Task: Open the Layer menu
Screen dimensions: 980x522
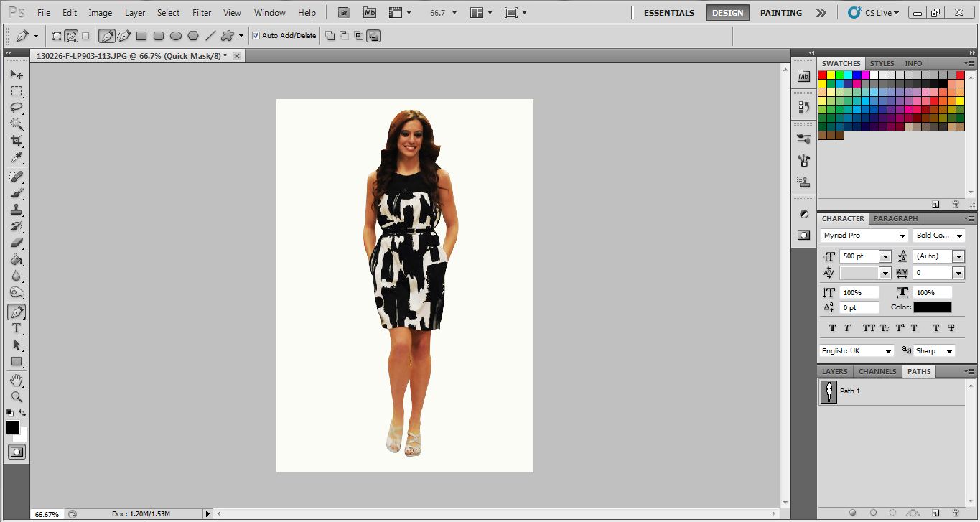Action: point(135,13)
